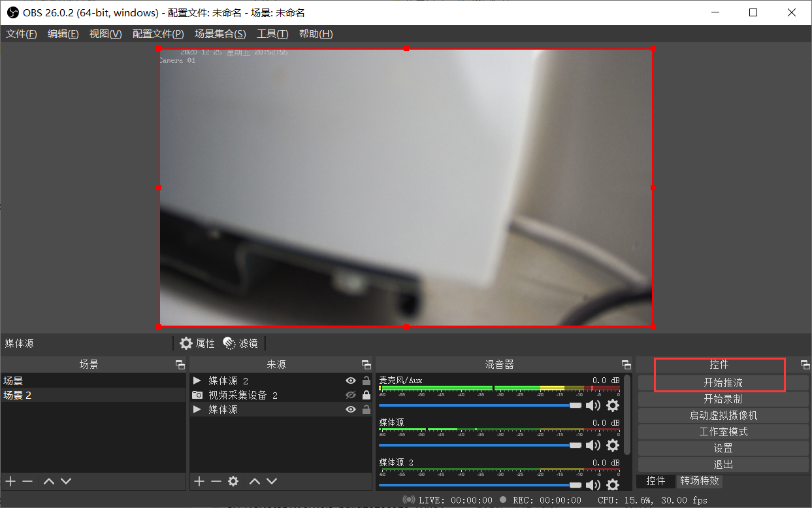Image resolution: width=812 pixels, height=508 pixels.
Task: Click the 开始推流 button
Action: pos(723,382)
